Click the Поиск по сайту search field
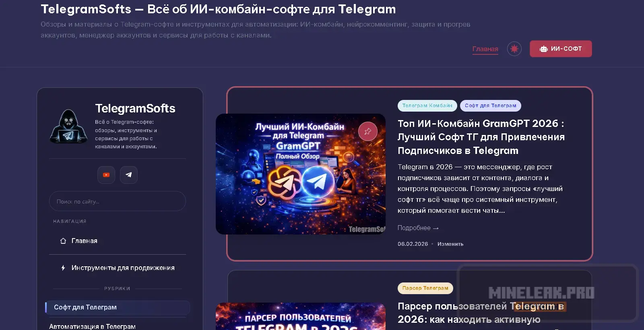 [118, 201]
